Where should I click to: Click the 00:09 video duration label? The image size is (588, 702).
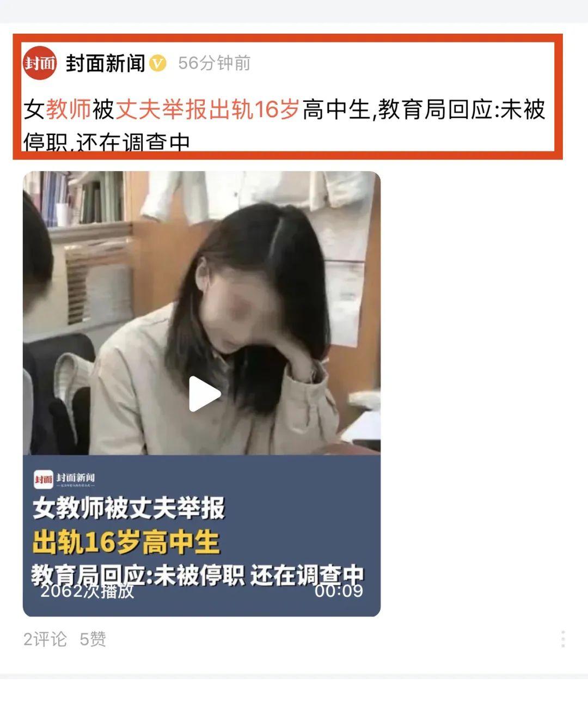click(x=339, y=591)
